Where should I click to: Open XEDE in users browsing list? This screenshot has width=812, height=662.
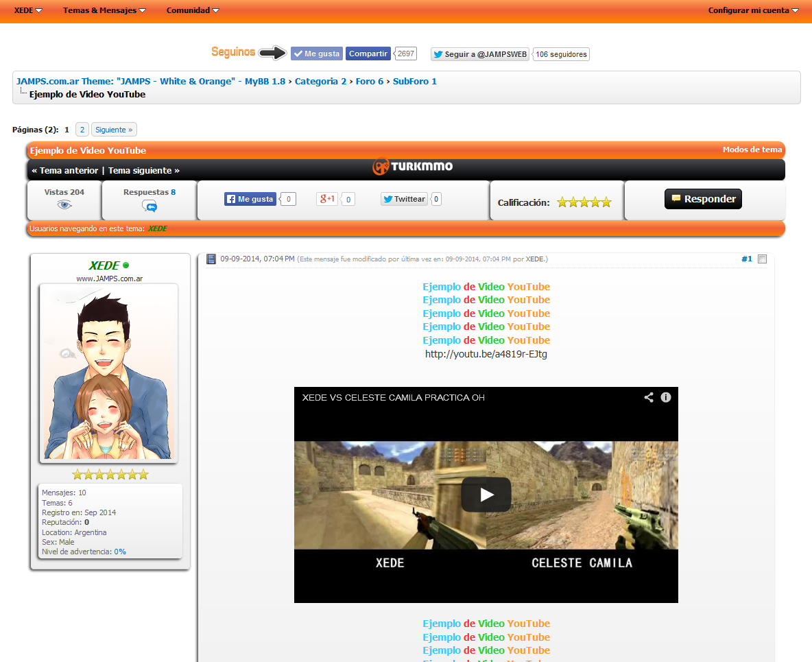tap(158, 228)
